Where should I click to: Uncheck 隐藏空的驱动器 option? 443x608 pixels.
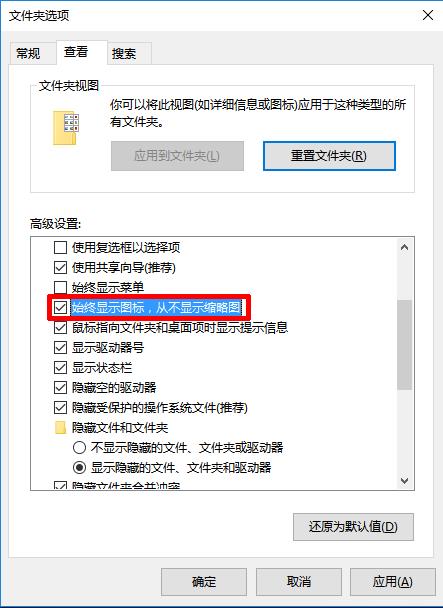(x=60, y=387)
